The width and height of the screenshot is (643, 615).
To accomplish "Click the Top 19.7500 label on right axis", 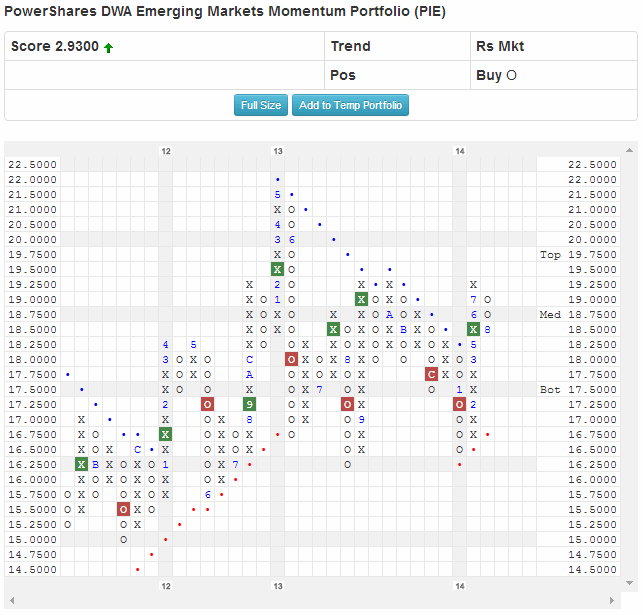I will click(x=564, y=255).
